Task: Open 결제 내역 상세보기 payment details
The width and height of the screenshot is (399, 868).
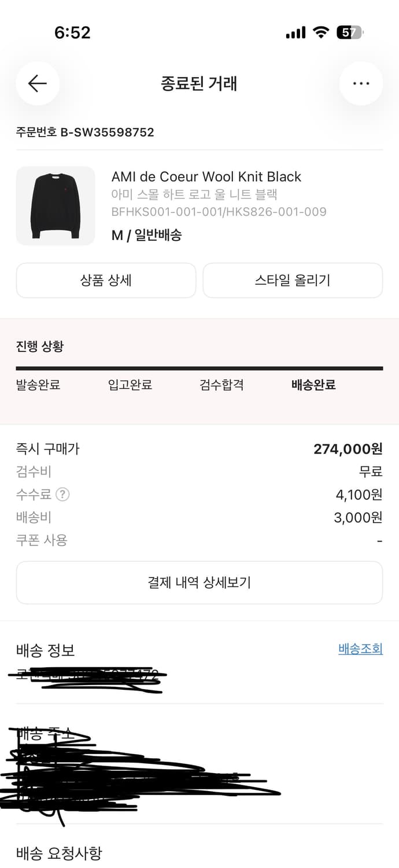Action: 199,583
